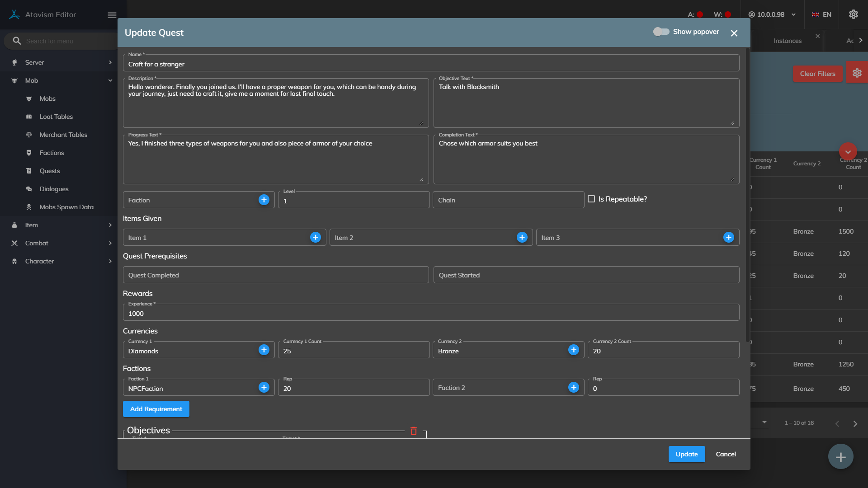The image size is (868, 488).
Task: Open settings gear in top bar
Action: (853, 14)
